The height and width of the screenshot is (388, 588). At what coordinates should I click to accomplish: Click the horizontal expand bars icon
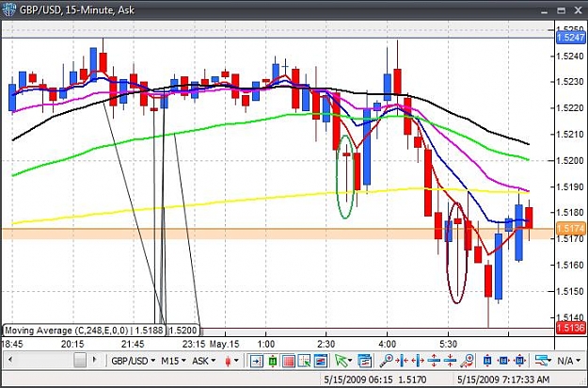(x=418, y=361)
